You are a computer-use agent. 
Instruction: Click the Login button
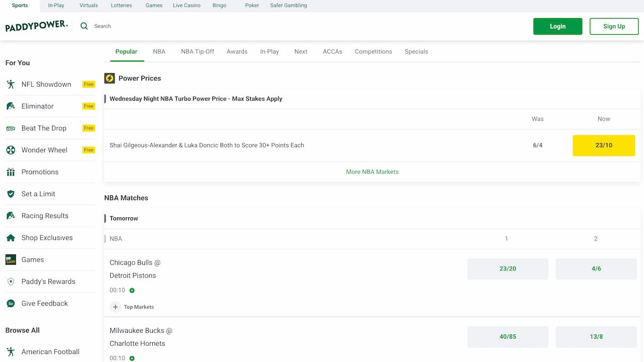click(x=557, y=26)
